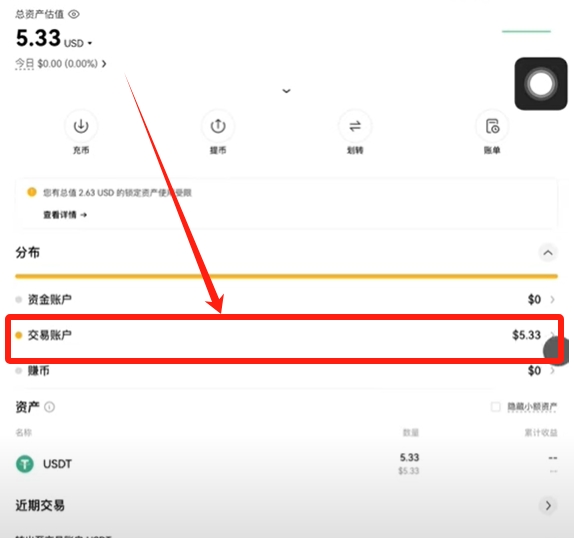
Task: Click the yellow warning dot icon
Action: pos(32,192)
